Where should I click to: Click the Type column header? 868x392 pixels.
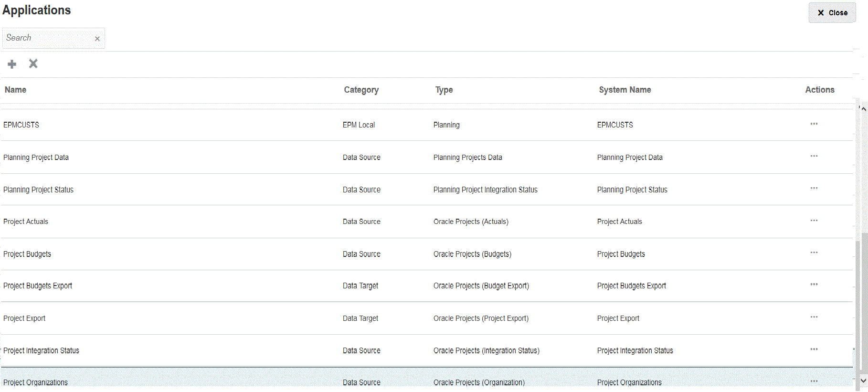444,90
